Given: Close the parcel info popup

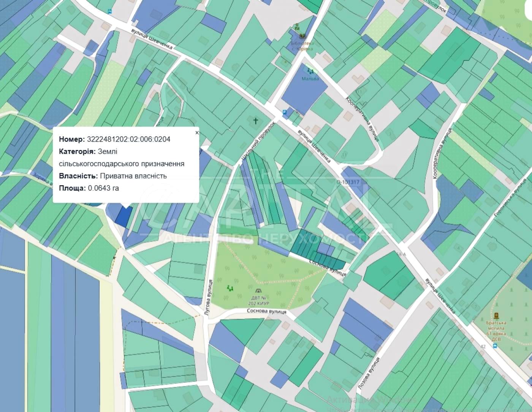Looking at the screenshot, I should [x=197, y=133].
